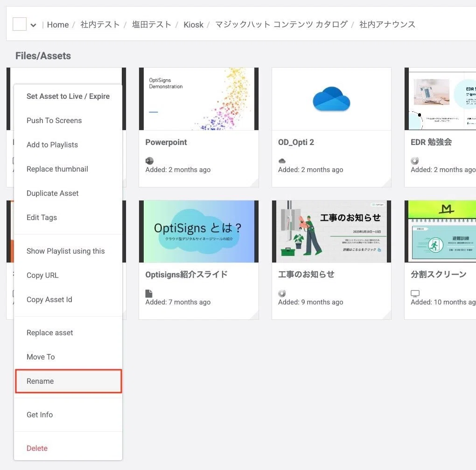Click the disc icon under 工事のお知らせ
The image size is (476, 470).
[x=282, y=293]
